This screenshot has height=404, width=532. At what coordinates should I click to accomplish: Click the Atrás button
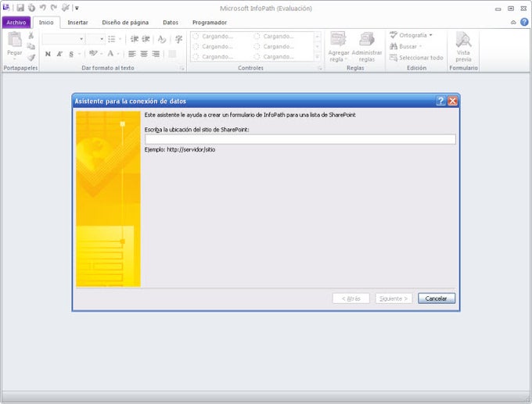[x=350, y=299]
